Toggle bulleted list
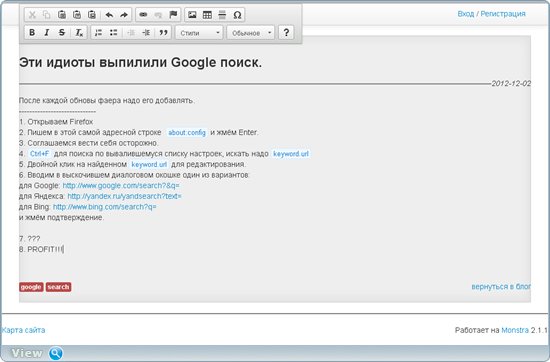This screenshot has height=362, width=550. click(113, 33)
